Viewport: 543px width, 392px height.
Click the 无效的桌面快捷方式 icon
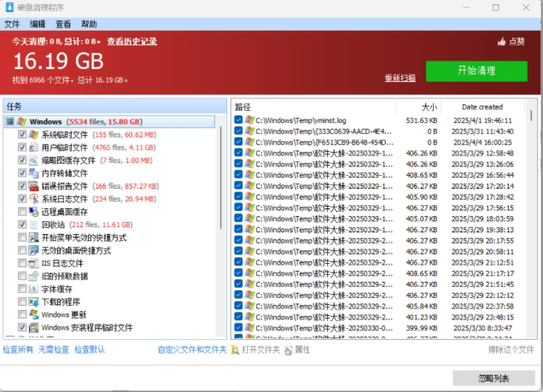click(33, 250)
